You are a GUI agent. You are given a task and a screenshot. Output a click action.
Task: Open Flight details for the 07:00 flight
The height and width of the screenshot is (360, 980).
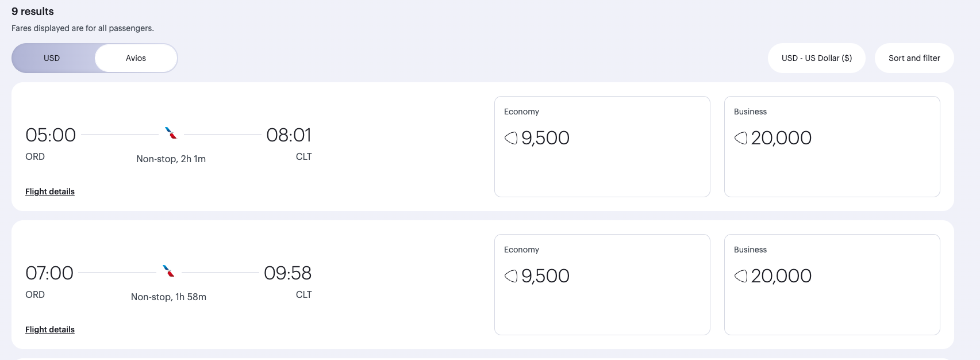pos(50,330)
